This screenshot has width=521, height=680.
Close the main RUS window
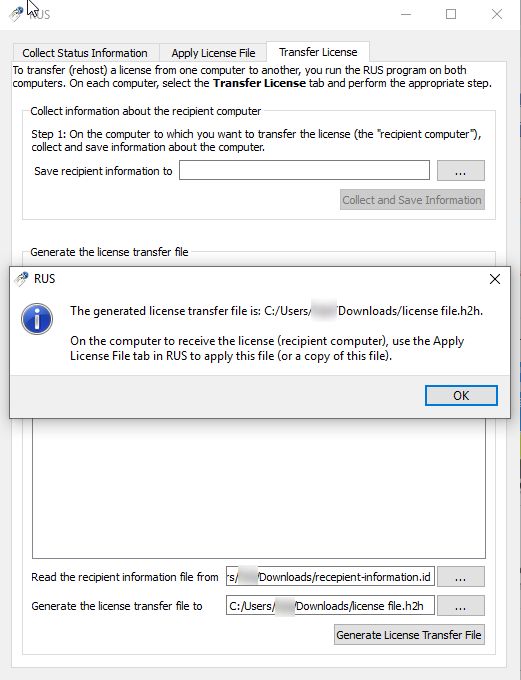497,14
